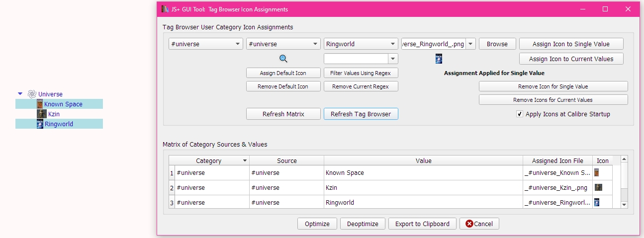Collapse the Universe tree category
The image size is (644, 238).
[20, 93]
